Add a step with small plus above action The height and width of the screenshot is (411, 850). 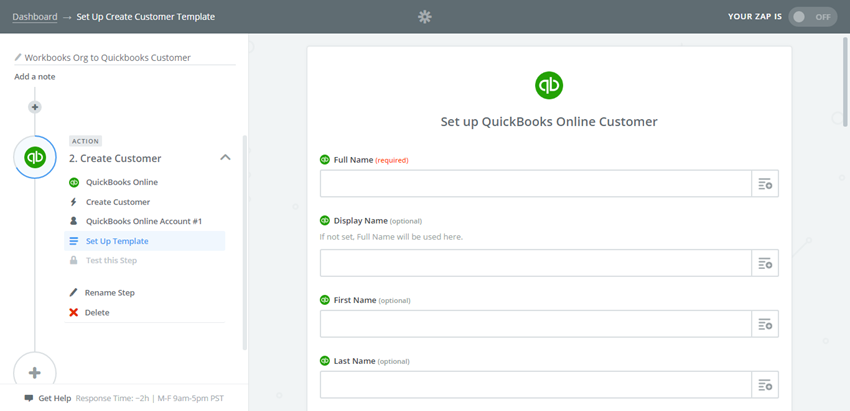[x=35, y=107]
